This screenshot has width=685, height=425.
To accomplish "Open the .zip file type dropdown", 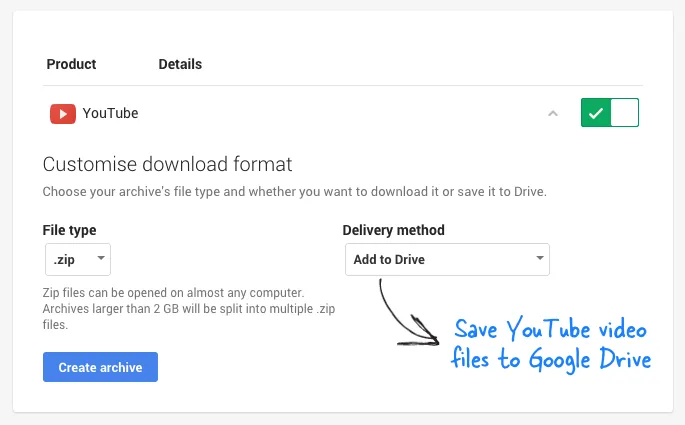I will [x=78, y=259].
